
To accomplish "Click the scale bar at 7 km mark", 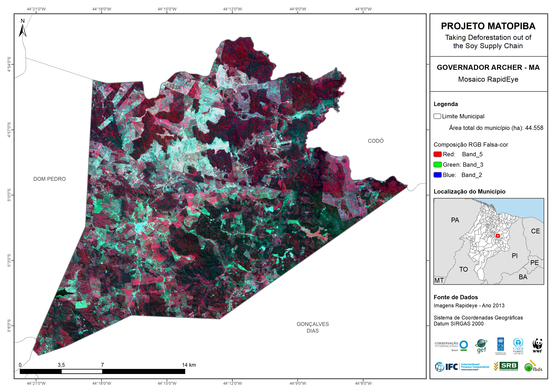I will [102, 371].
